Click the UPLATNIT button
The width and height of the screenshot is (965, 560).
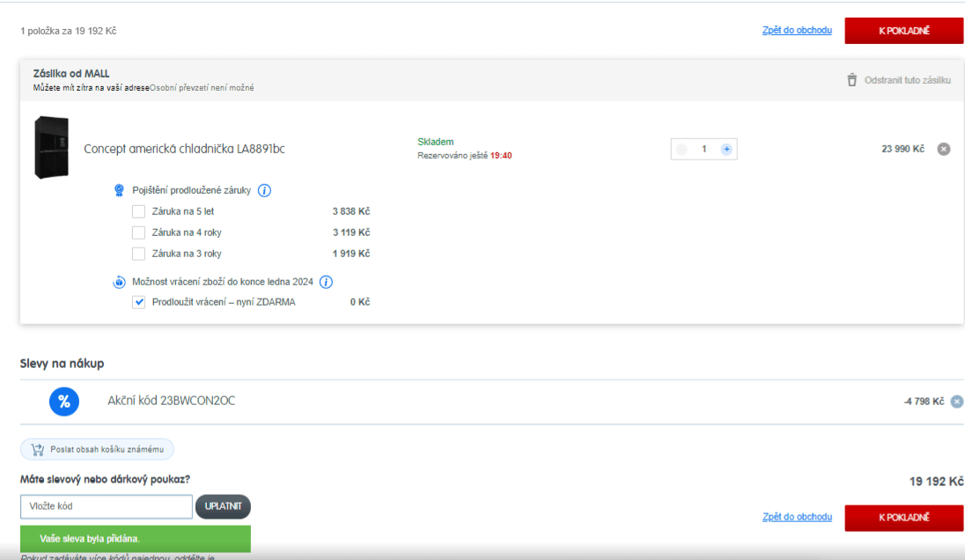click(x=223, y=506)
